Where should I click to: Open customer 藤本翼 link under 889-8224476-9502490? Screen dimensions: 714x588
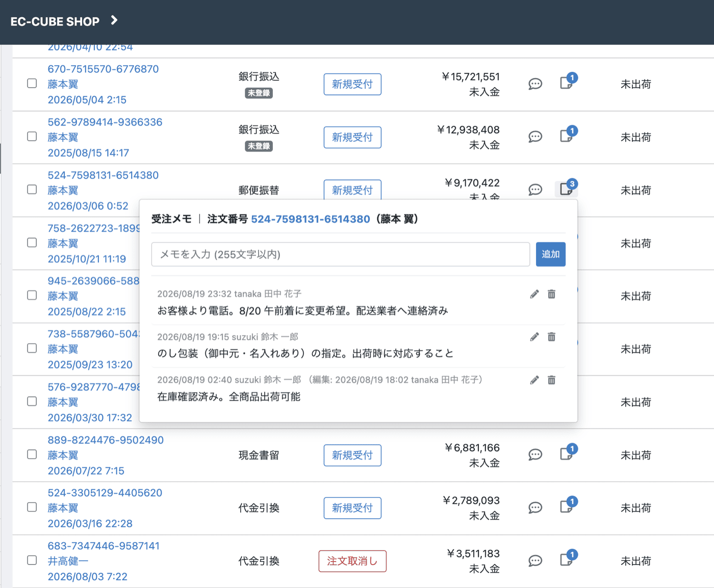coord(63,455)
